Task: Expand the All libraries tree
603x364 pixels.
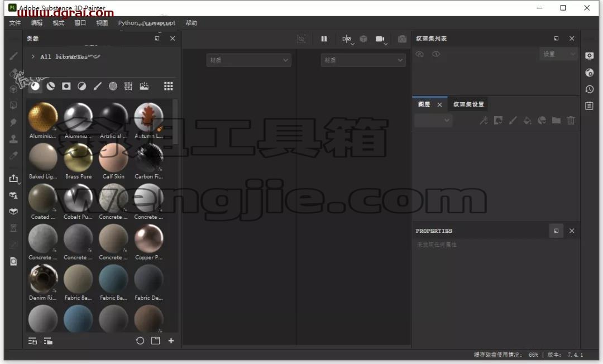Action: coord(33,56)
